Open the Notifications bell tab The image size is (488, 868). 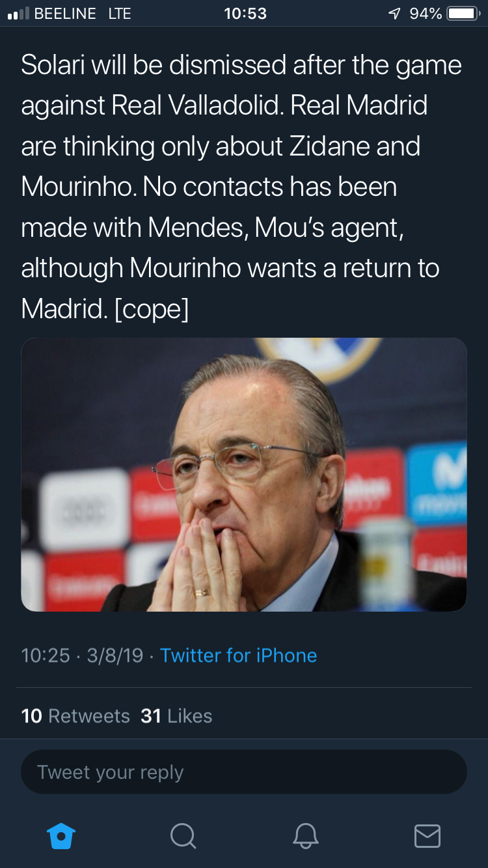pos(305,835)
